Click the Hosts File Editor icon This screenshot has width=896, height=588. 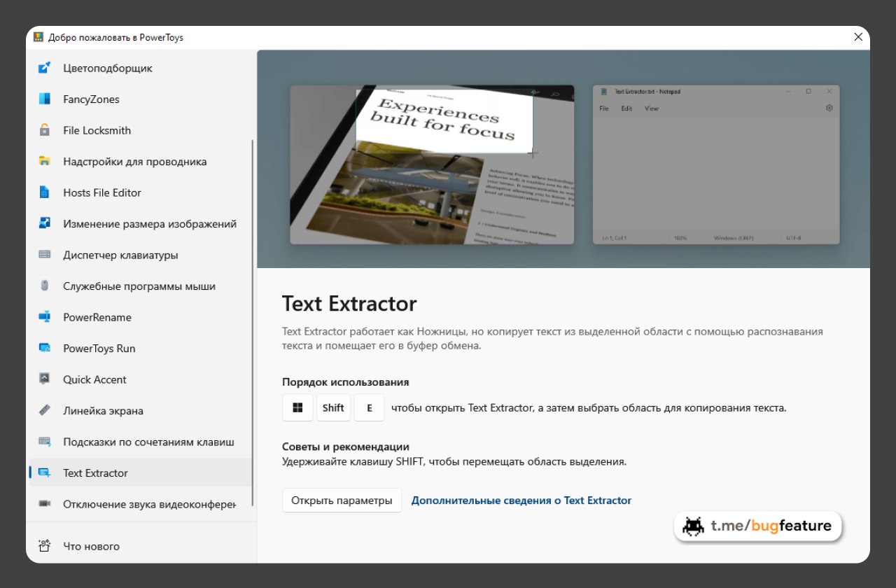[x=45, y=192]
